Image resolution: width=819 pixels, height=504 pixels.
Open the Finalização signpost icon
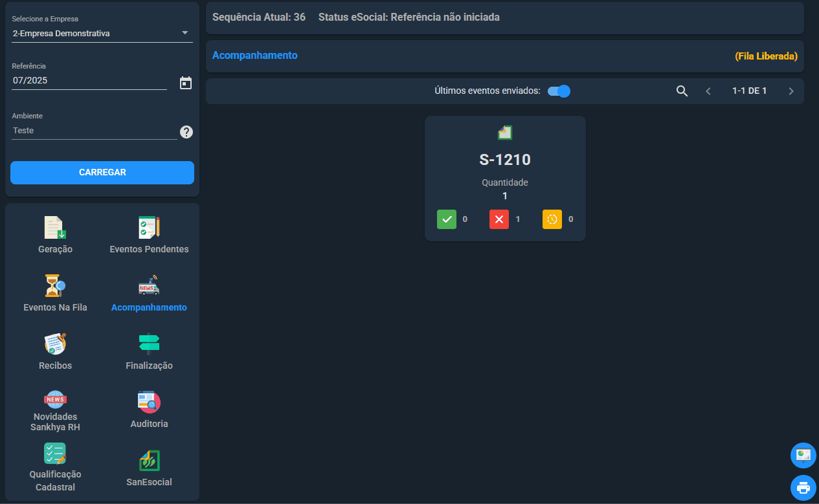pos(149,344)
